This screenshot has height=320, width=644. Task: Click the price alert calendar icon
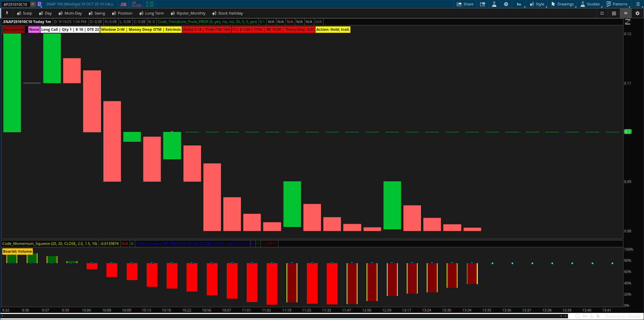482,4
